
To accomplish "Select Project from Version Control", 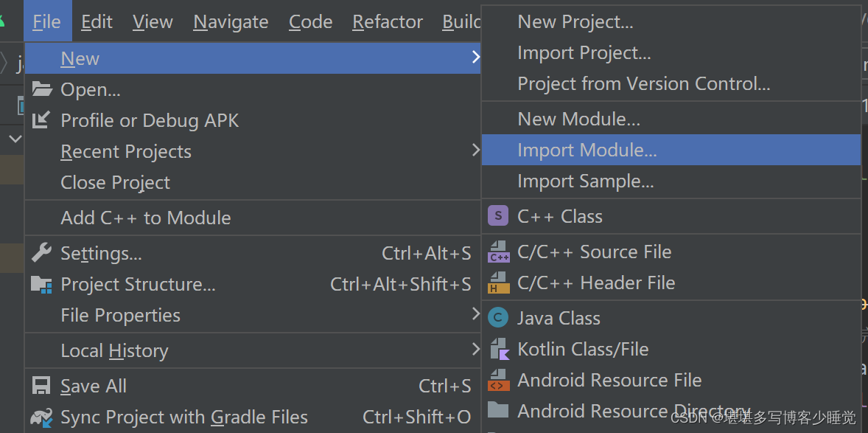I will [x=643, y=84].
